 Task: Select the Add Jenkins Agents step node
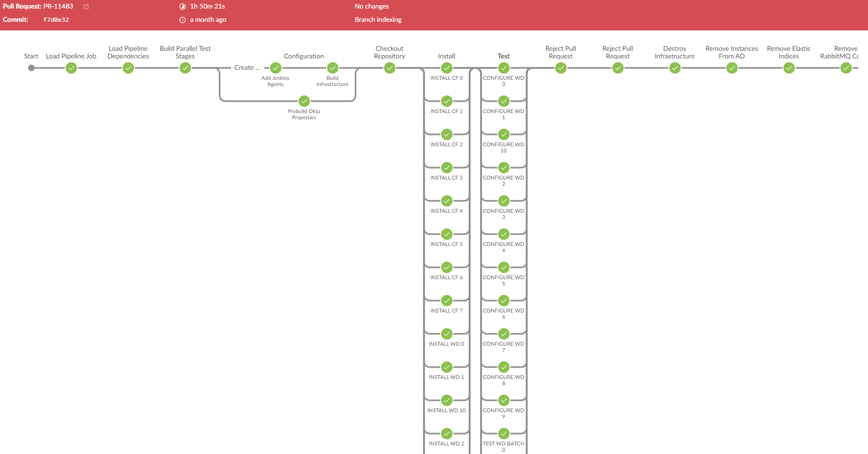tap(276, 68)
